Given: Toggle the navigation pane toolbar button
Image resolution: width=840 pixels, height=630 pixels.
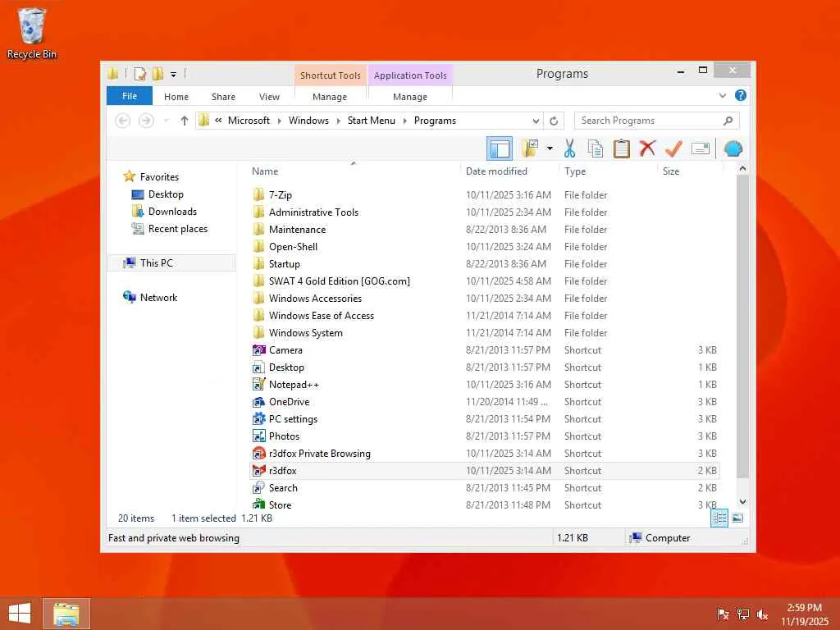Looking at the screenshot, I should [x=499, y=148].
